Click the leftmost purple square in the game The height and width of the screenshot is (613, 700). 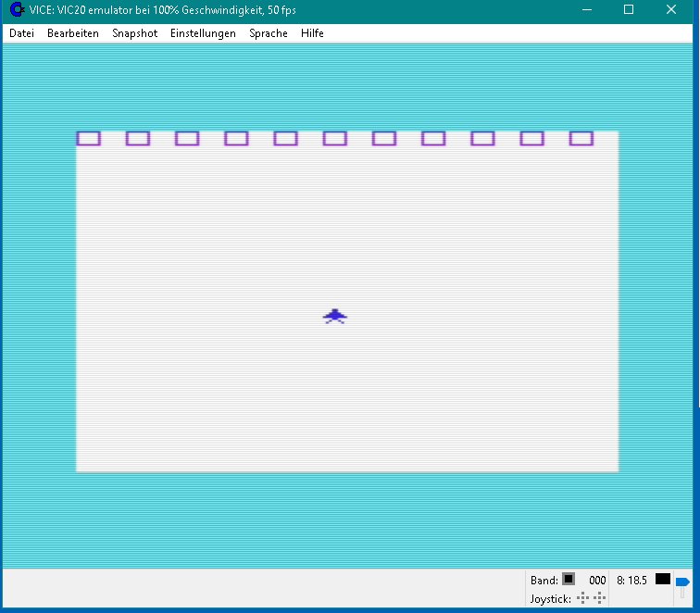88,138
